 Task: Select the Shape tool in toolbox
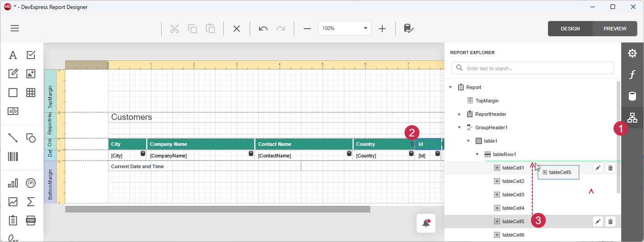point(31,138)
